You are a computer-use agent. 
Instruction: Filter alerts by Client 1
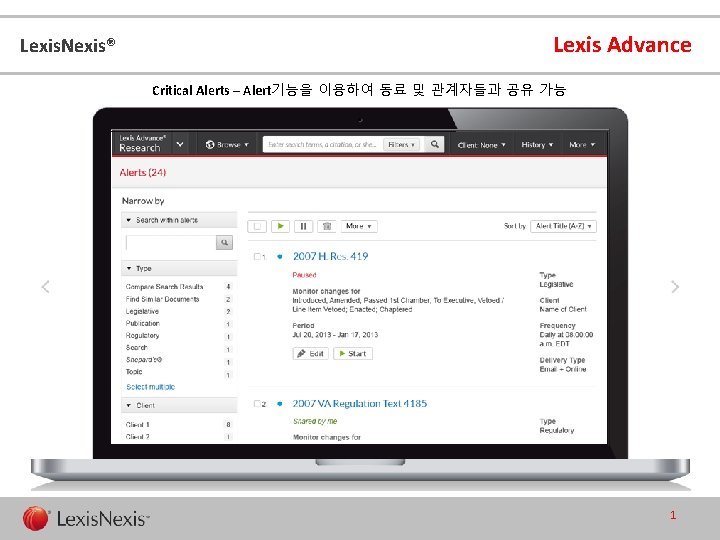pos(138,425)
